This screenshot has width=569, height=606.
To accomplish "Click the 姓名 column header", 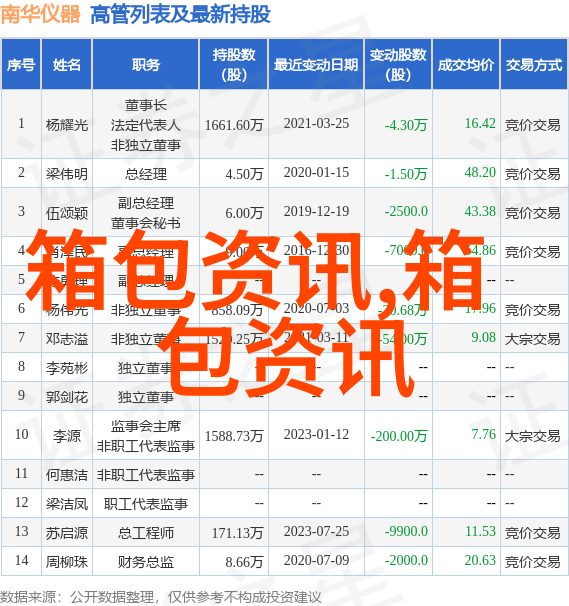I will pyautogui.click(x=66, y=65).
